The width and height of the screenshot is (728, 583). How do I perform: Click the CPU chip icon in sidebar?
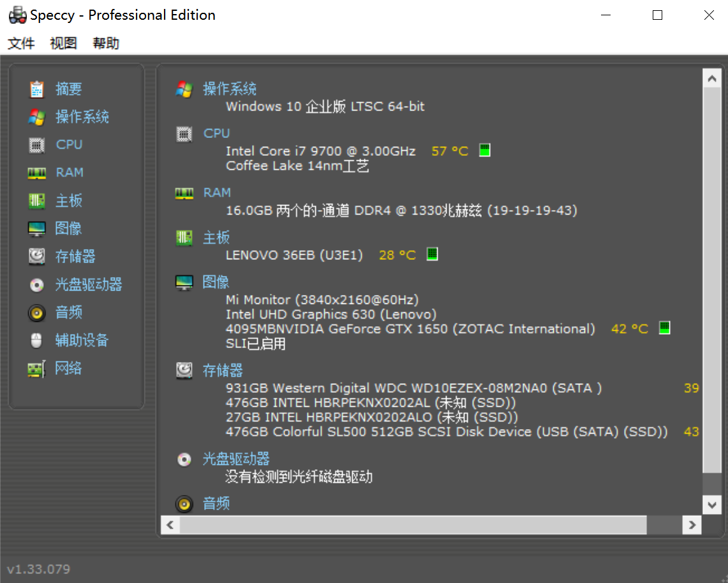(x=36, y=145)
